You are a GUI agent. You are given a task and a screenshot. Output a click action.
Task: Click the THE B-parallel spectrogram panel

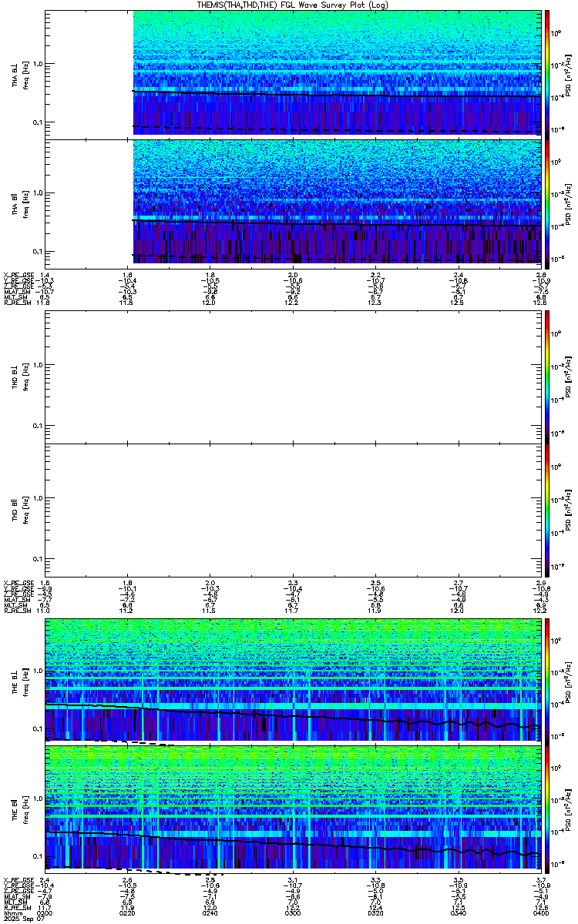coord(293,809)
